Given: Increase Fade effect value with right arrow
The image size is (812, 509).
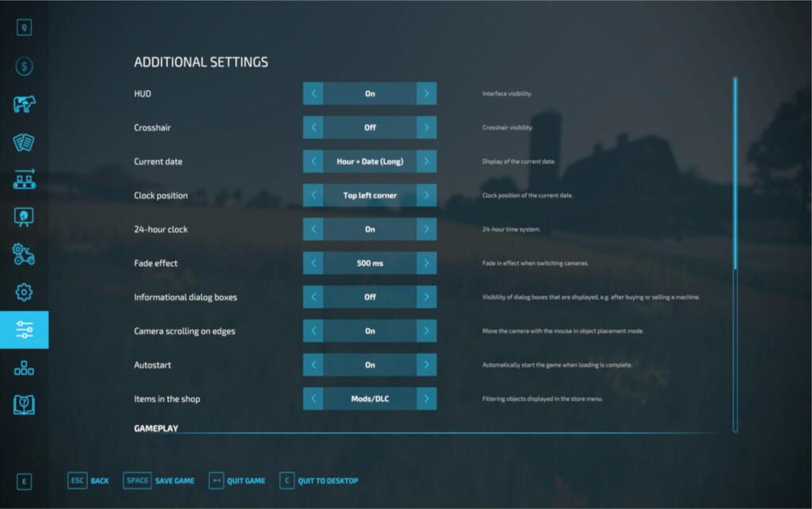Looking at the screenshot, I should click(x=426, y=263).
